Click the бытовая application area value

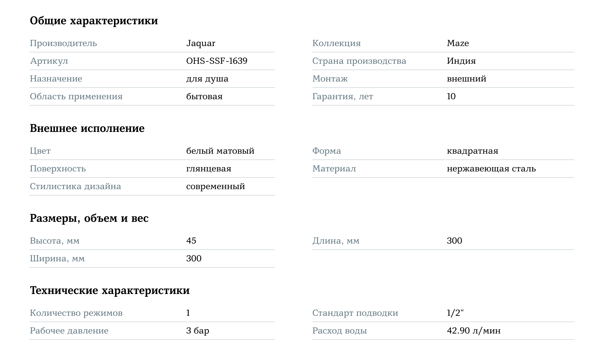coord(204,96)
